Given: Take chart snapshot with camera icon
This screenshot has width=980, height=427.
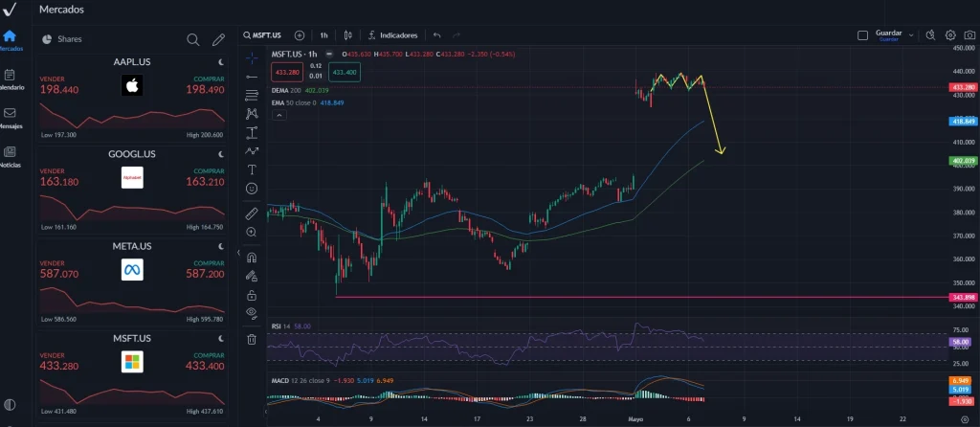Looking at the screenshot, I should pos(969,35).
